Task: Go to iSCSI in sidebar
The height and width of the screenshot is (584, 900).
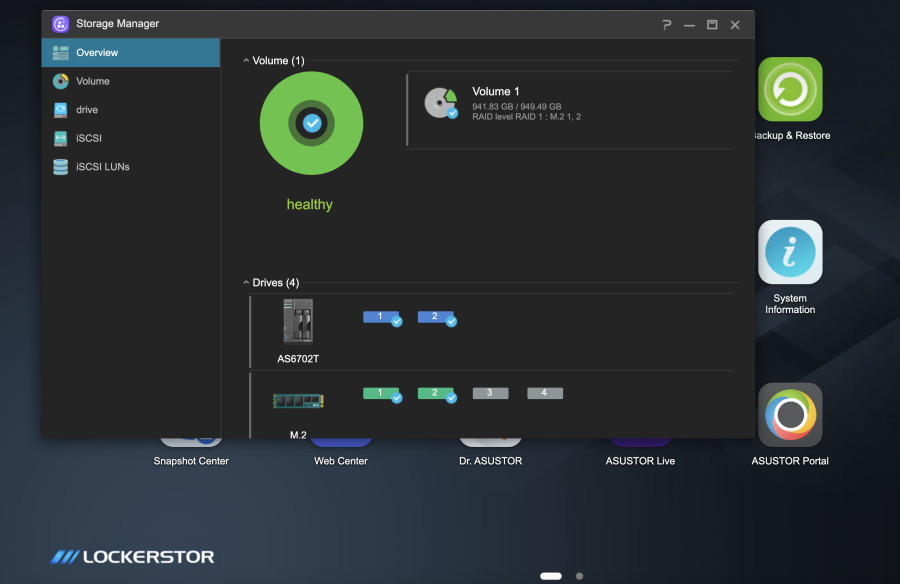Action: pos(88,138)
